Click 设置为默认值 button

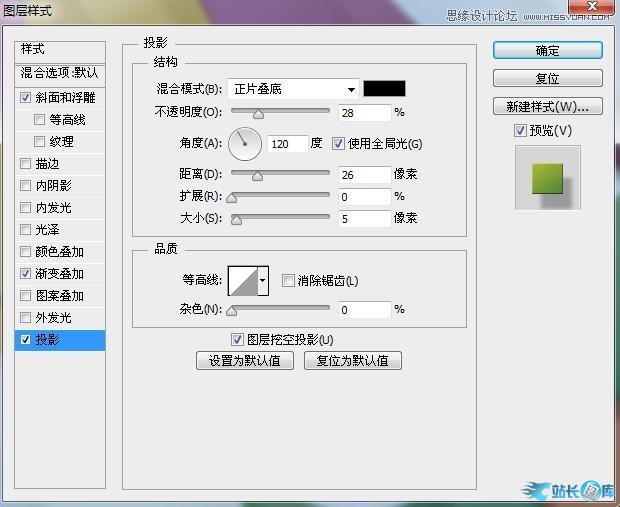coord(245,361)
